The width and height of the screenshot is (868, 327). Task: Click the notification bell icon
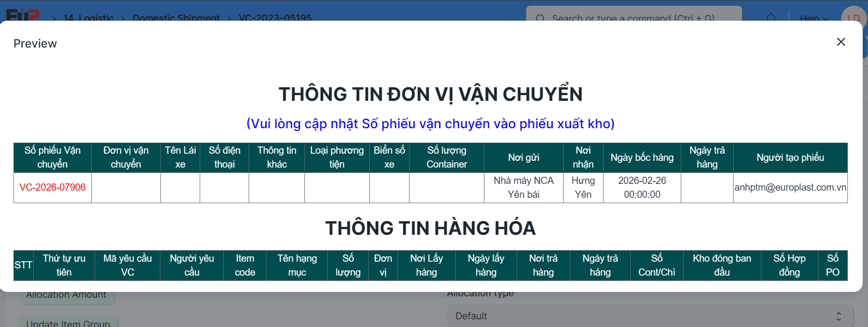(771, 18)
